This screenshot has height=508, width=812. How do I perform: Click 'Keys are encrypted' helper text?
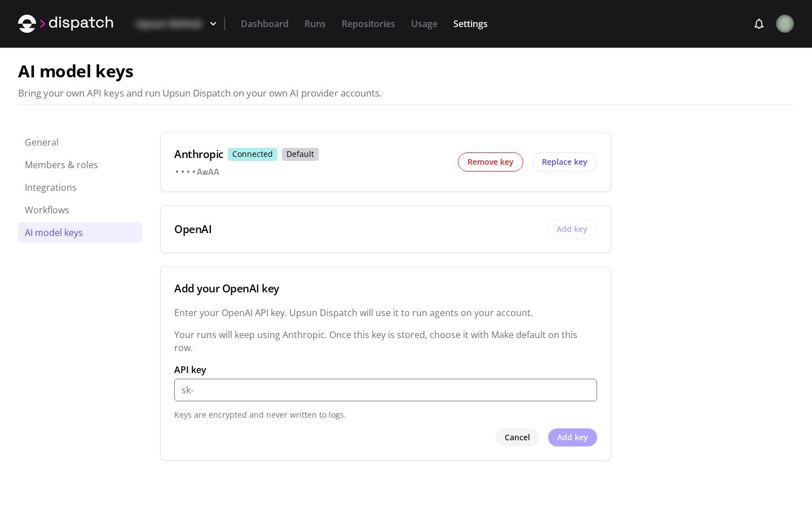pyautogui.click(x=260, y=415)
